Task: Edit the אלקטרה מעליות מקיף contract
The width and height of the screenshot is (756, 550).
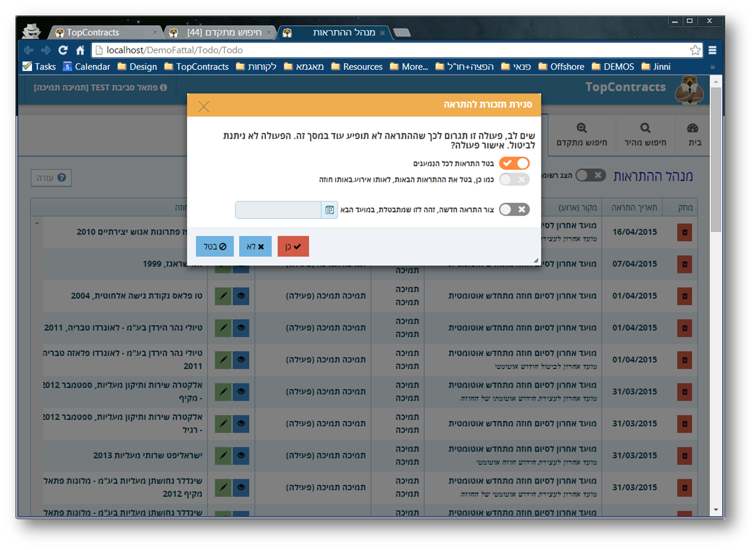Action: coord(223,391)
